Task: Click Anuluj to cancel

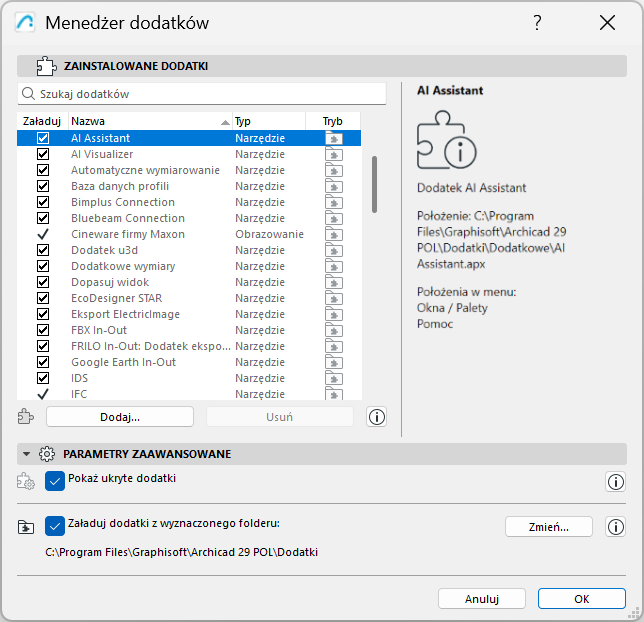Action: [x=482, y=599]
